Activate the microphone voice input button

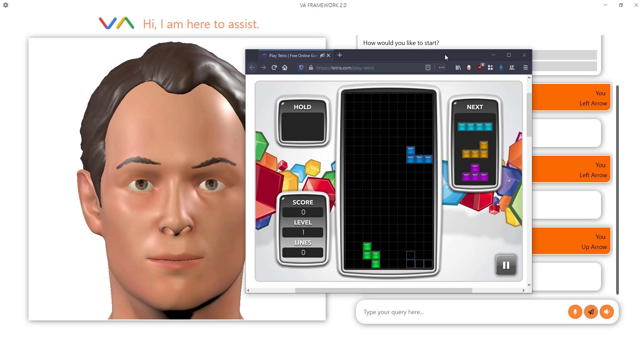(575, 312)
